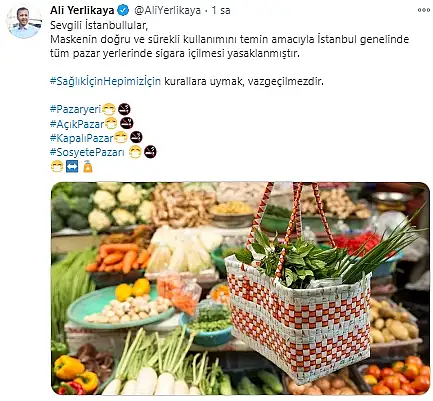
Task: Open the @AliYerlikaya handle link
Action: [x=167, y=11]
